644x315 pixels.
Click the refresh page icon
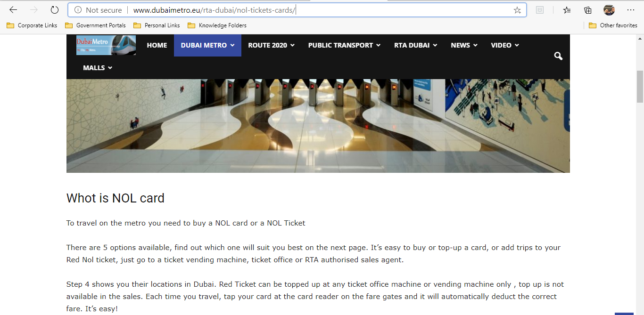click(x=55, y=10)
